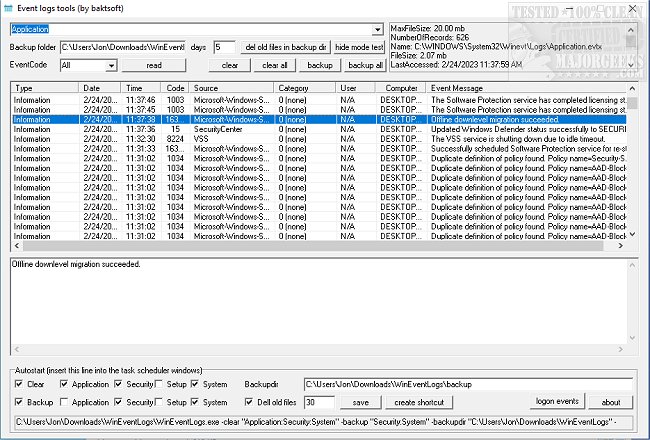Toggle the Clear checkbox
The height and width of the screenshot is (440, 650).
(19, 384)
